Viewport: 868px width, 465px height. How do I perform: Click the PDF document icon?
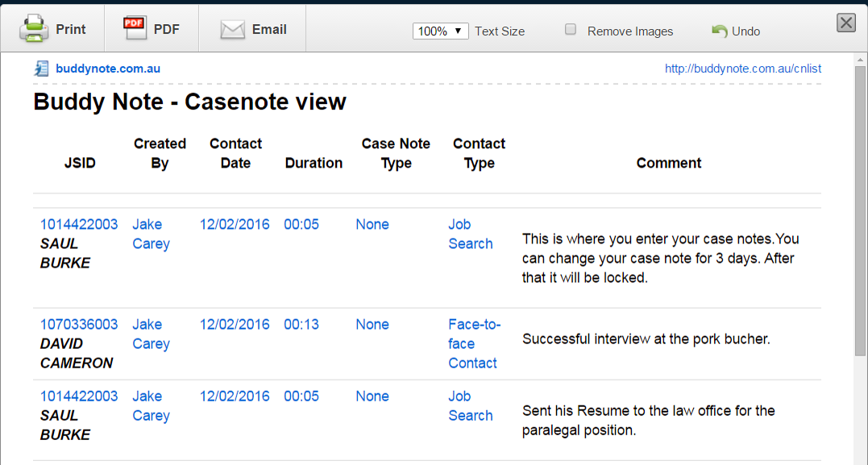coord(135,28)
